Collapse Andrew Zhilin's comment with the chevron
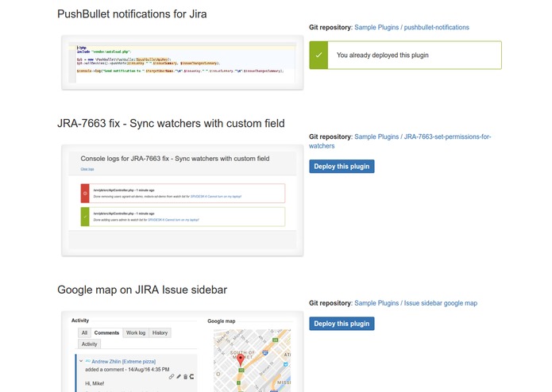 [x=81, y=361]
